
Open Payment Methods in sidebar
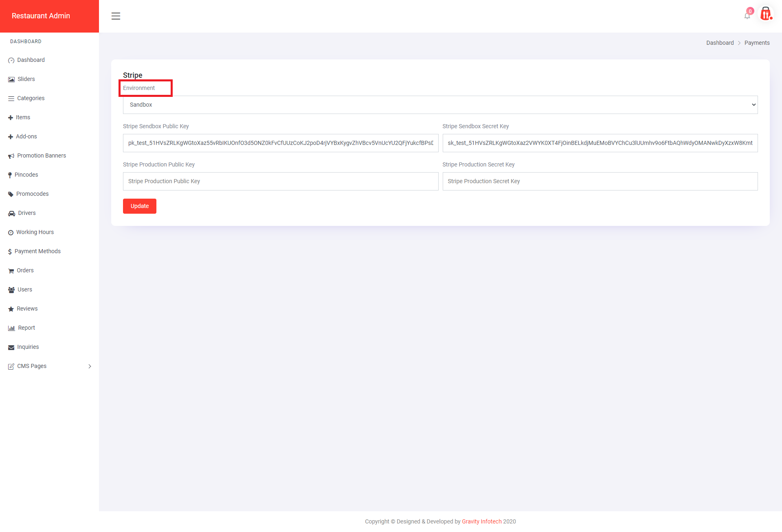[37, 251]
